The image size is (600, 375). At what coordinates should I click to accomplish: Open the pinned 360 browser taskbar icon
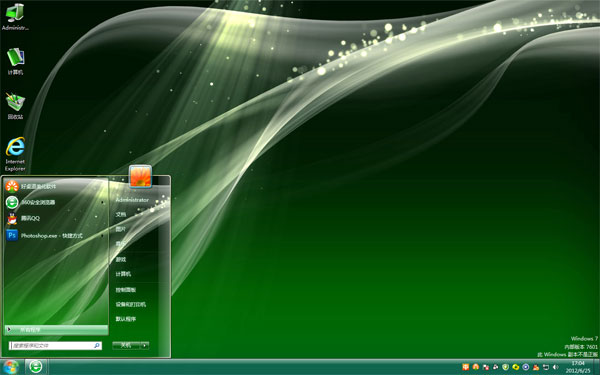[x=36, y=367]
